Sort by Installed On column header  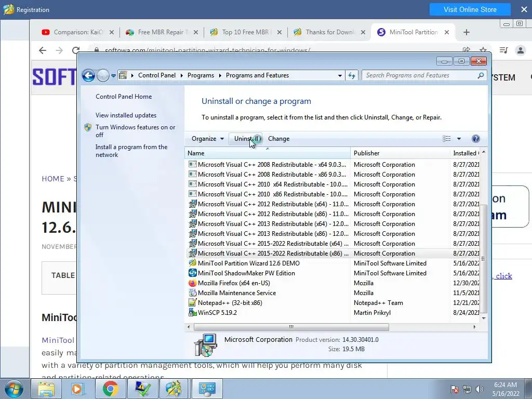pos(465,153)
